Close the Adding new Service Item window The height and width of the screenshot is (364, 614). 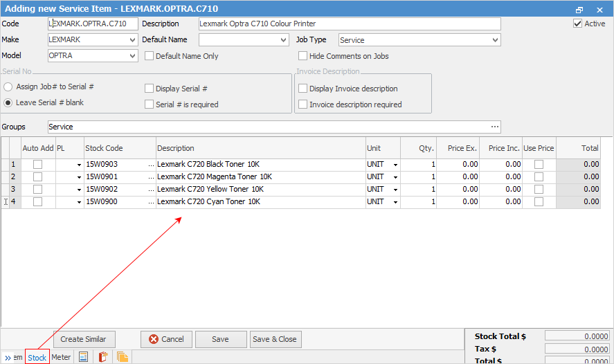coord(599,10)
